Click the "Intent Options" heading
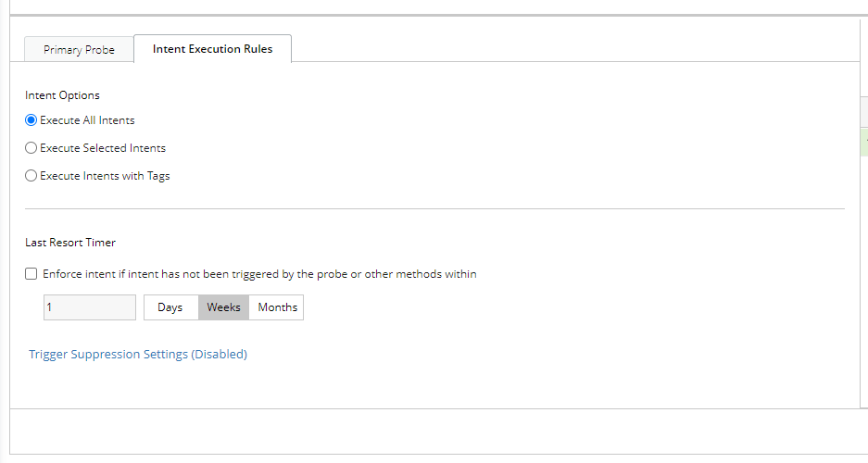Viewport: 868px width, 463px height. pos(62,95)
